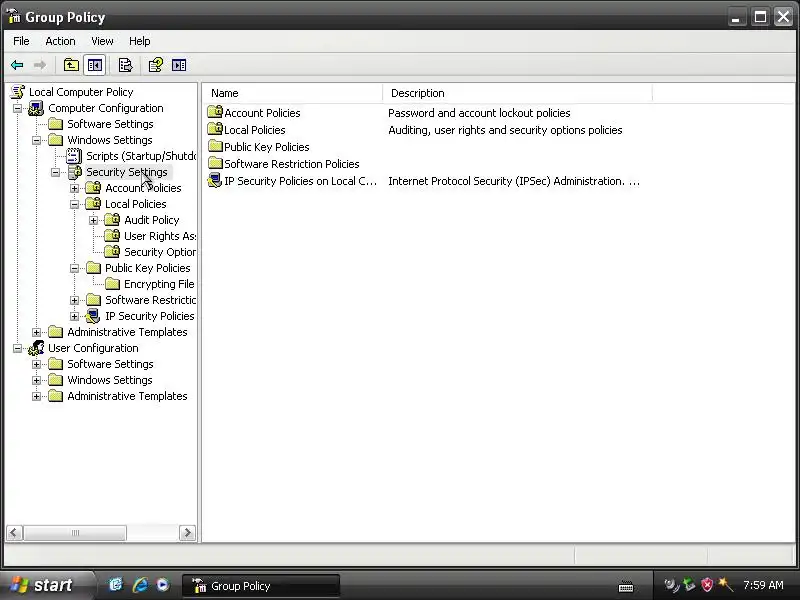The image size is (800, 600).
Task: Click the Audit Policy icon in tree
Action: [112, 220]
